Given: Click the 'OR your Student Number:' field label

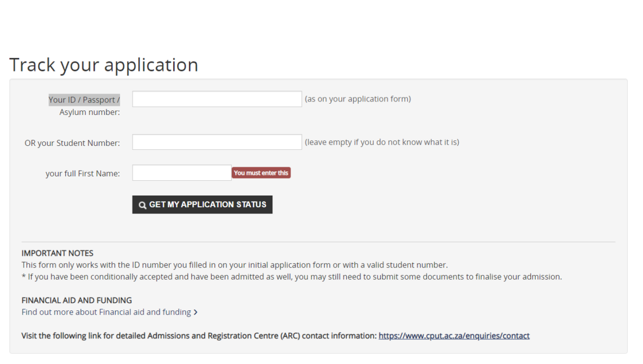Looking at the screenshot, I should pos(72,143).
